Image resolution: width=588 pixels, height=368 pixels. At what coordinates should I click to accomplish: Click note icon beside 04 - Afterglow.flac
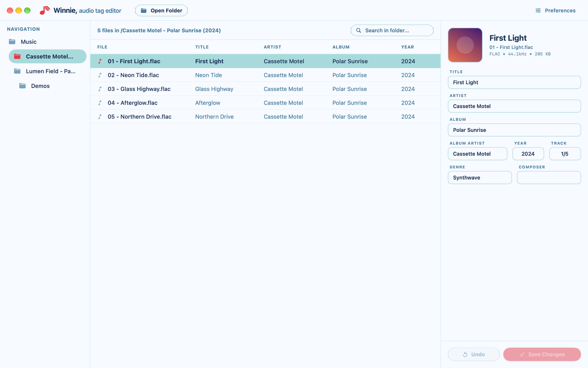100,103
